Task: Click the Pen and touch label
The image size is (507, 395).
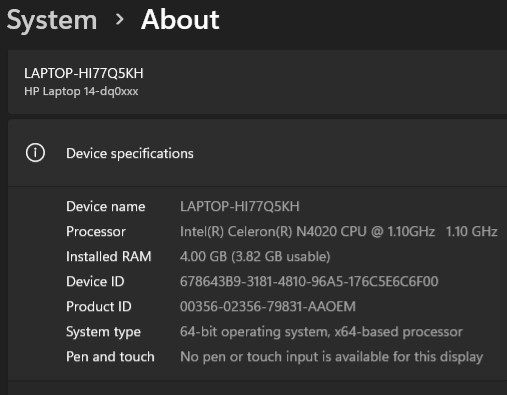Action: click(x=110, y=357)
